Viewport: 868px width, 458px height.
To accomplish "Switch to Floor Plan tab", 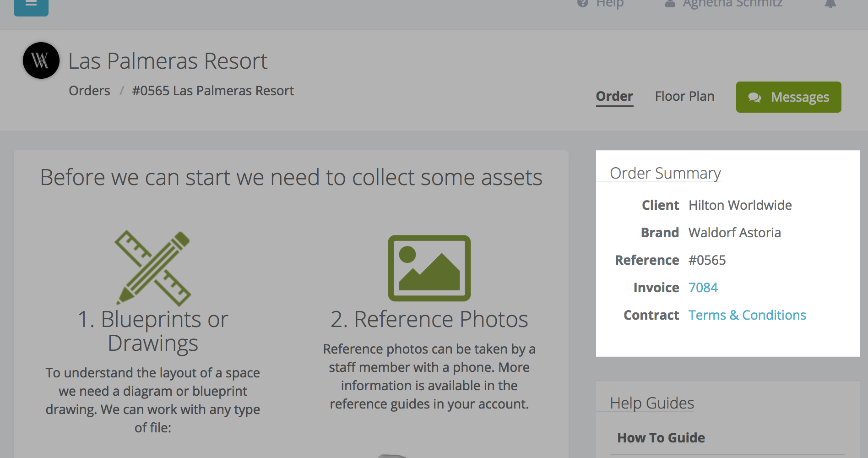I will tap(684, 96).
